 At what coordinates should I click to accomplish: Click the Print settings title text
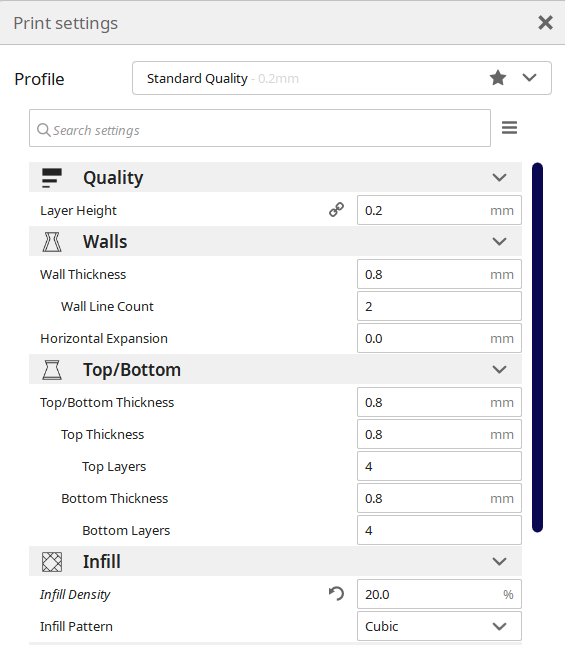pyautogui.click(x=65, y=23)
